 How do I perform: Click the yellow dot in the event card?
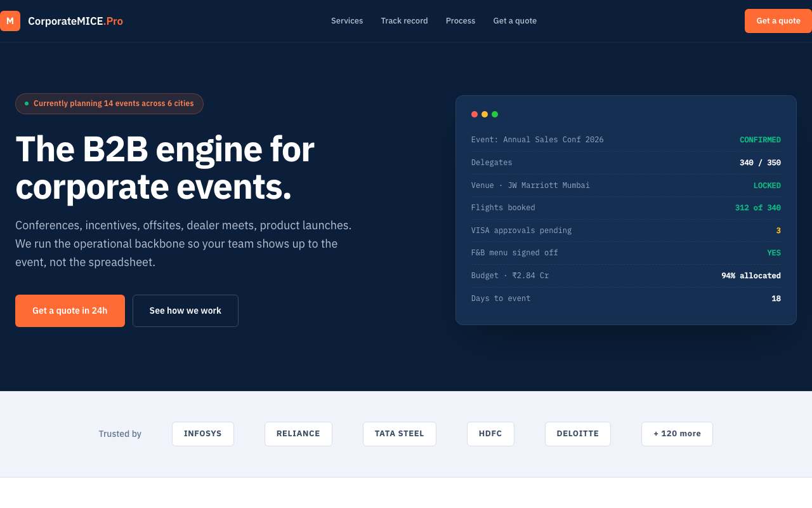pos(485,114)
